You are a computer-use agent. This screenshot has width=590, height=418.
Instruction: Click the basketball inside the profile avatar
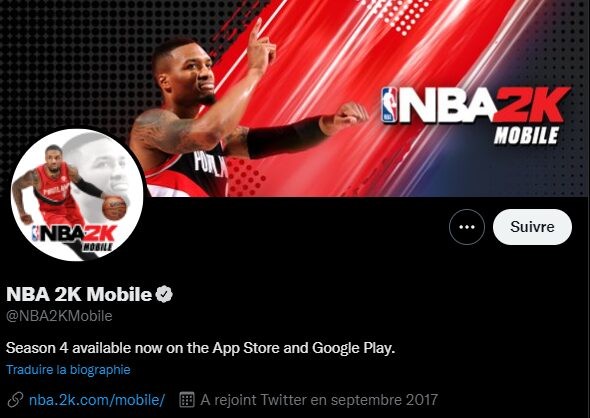tap(114, 208)
